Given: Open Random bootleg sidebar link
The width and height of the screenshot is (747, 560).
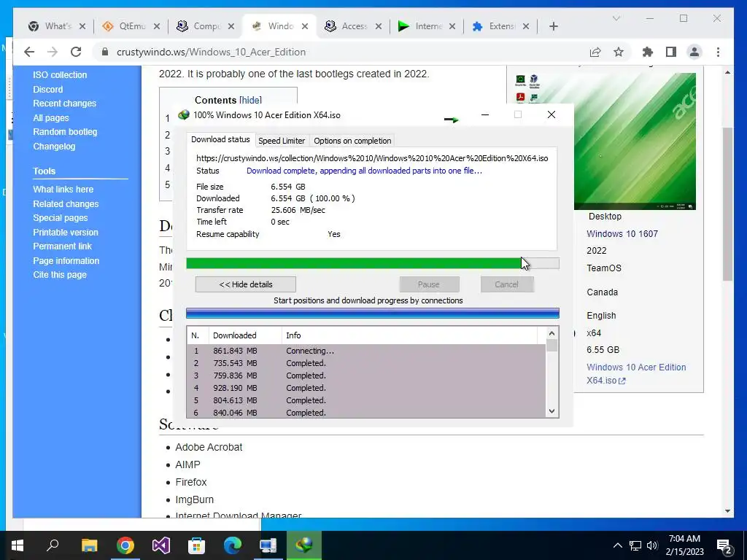Looking at the screenshot, I should click(x=65, y=132).
